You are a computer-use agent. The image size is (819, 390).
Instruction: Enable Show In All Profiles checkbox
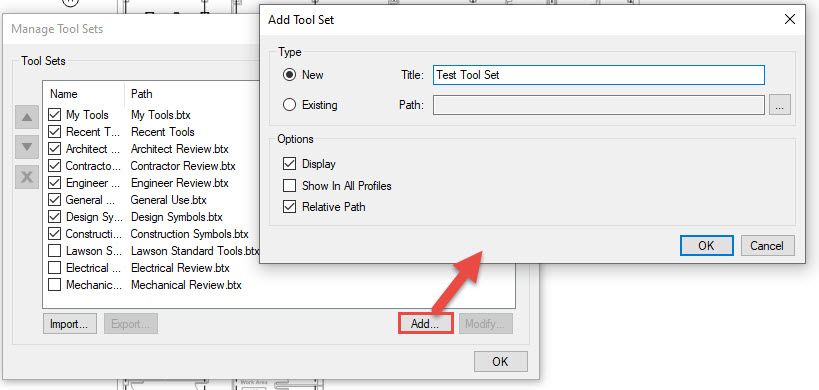(289, 185)
